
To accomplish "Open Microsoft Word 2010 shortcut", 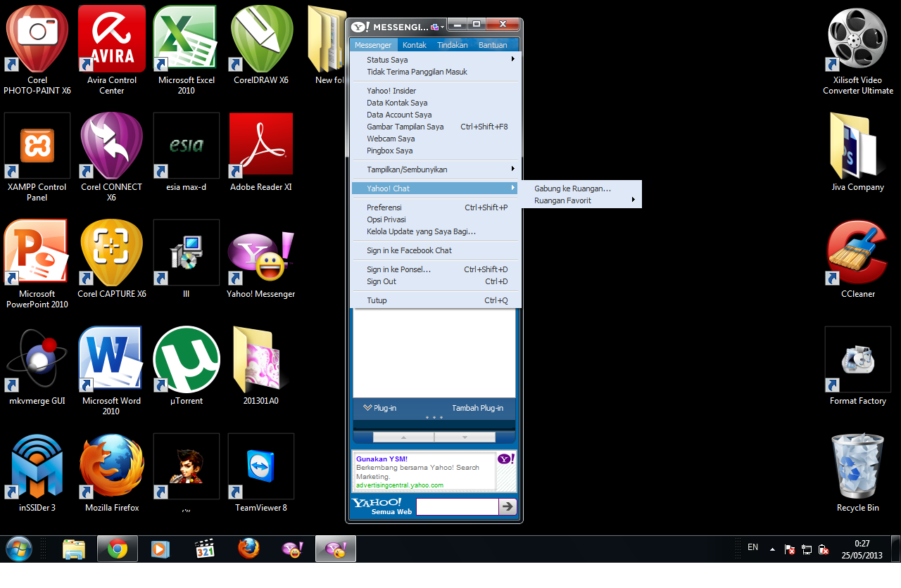I will click(112, 371).
